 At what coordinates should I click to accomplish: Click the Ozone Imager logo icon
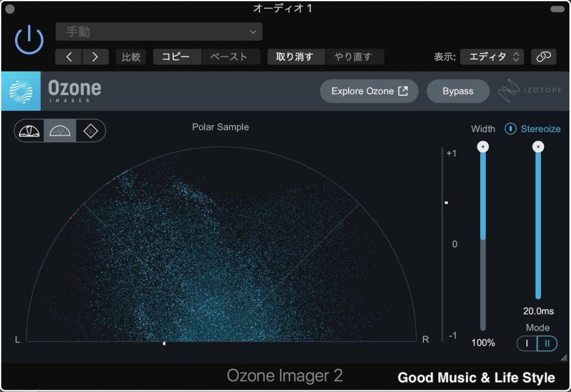point(21,91)
